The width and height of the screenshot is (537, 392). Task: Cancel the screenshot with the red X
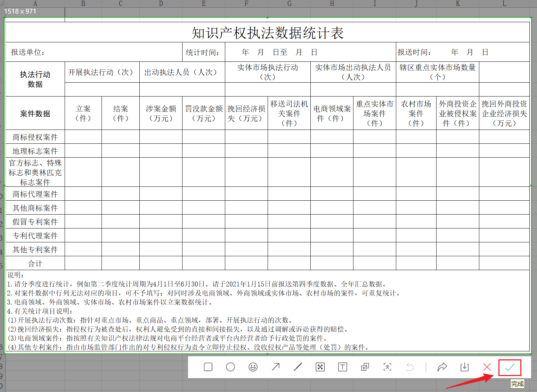pyautogui.click(x=487, y=367)
